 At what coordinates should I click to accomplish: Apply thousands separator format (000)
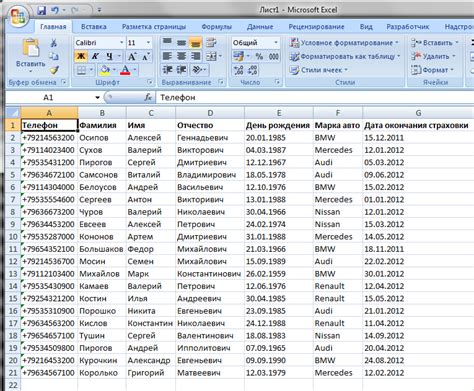(x=274, y=56)
